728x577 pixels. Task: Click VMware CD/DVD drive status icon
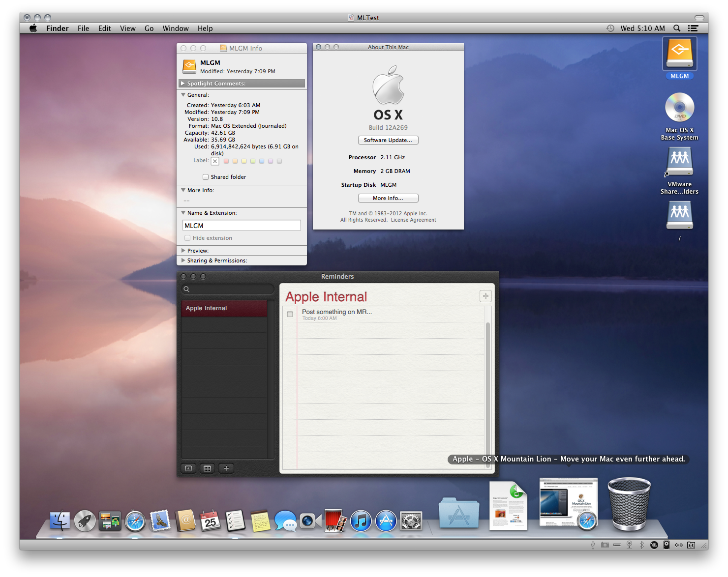pos(654,545)
